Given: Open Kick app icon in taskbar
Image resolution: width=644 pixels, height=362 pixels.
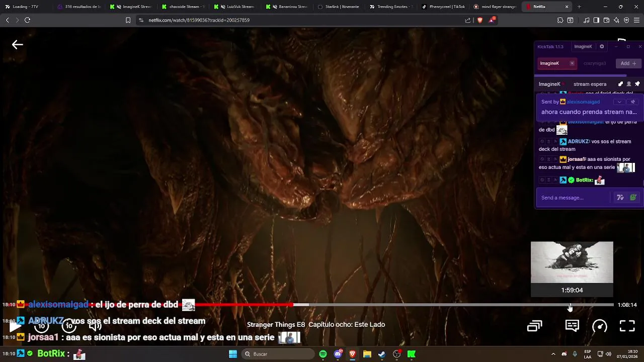Looking at the screenshot, I should click(x=412, y=354).
